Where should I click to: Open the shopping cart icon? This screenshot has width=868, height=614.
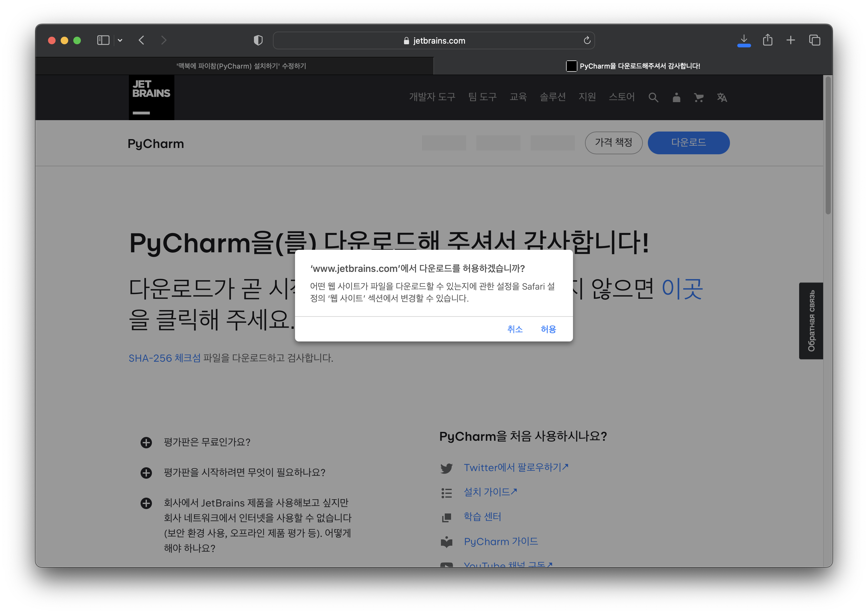tap(699, 98)
